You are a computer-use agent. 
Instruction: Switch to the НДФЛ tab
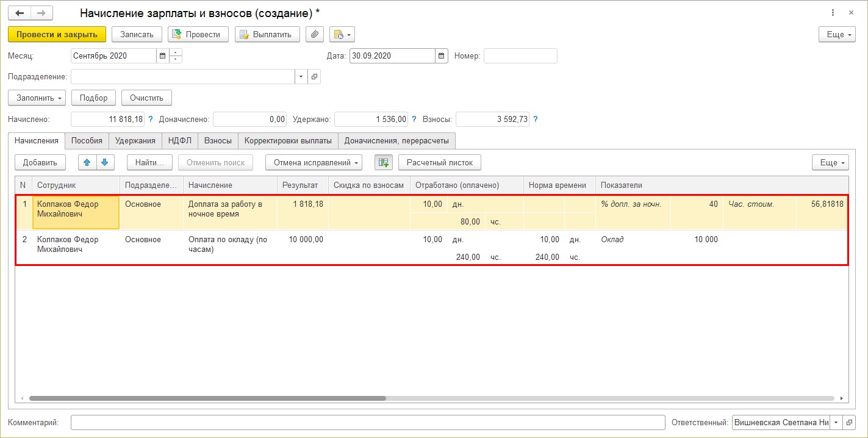[x=180, y=140]
